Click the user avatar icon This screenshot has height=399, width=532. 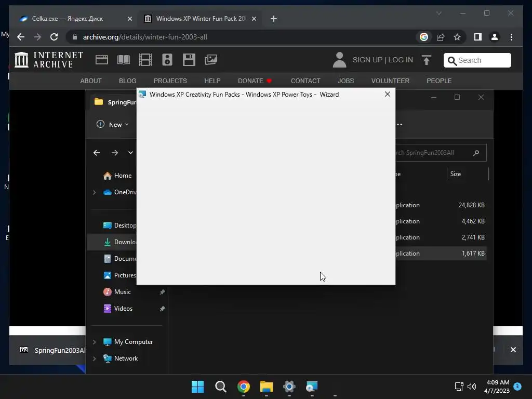[x=339, y=60]
